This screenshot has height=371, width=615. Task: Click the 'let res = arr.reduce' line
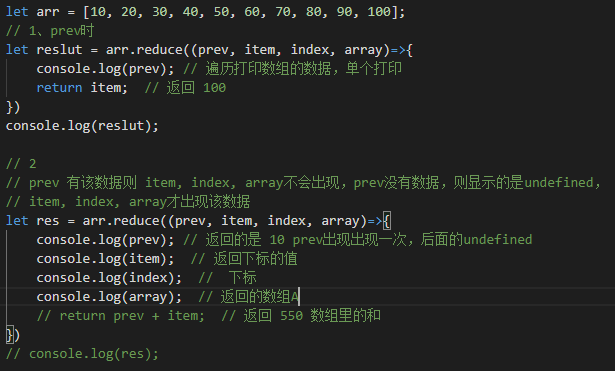(198, 221)
